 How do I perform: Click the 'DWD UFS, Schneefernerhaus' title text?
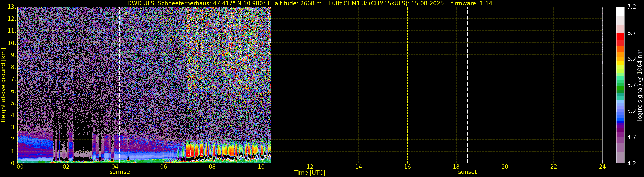pos(168,3)
